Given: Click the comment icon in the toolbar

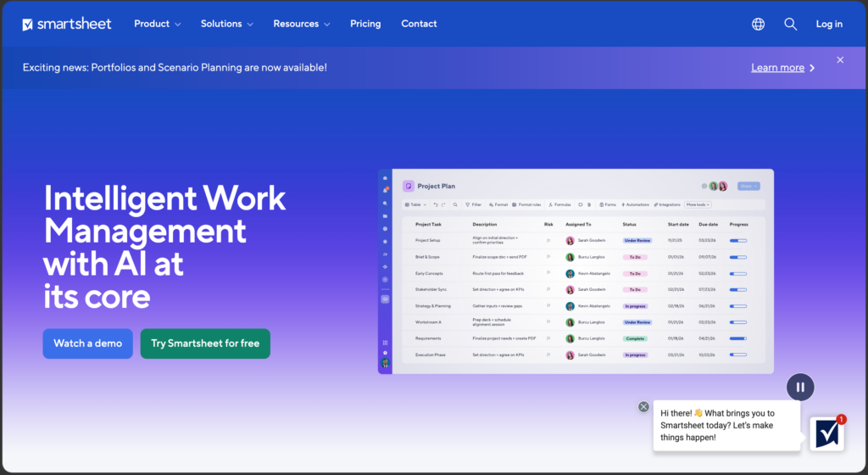Looking at the screenshot, I should point(581,204).
